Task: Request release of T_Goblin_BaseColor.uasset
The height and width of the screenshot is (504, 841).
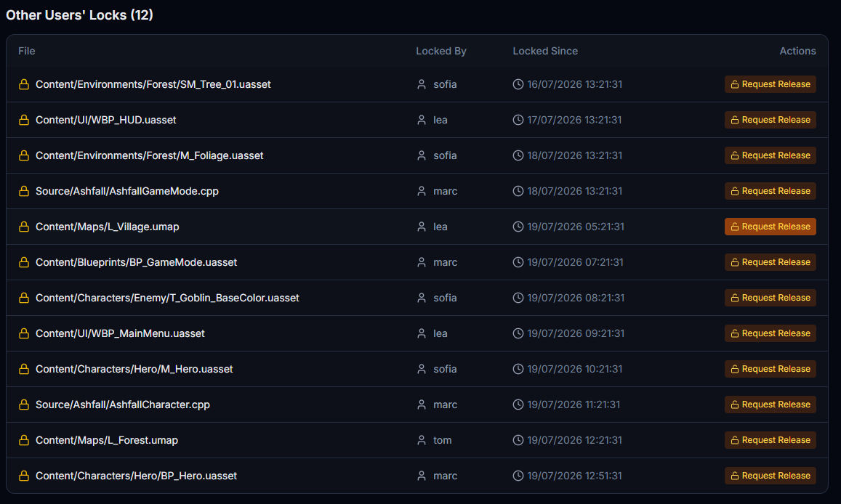Action: [x=770, y=298]
